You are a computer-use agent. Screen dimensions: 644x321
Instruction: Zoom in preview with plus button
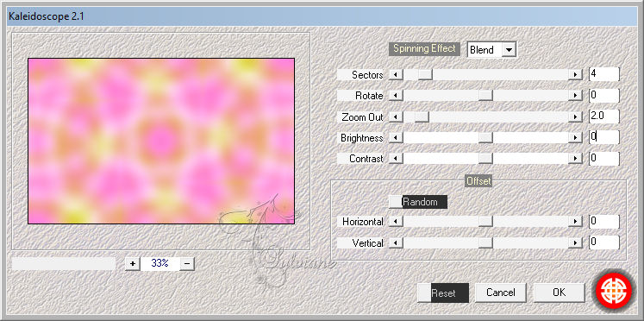coord(132,264)
